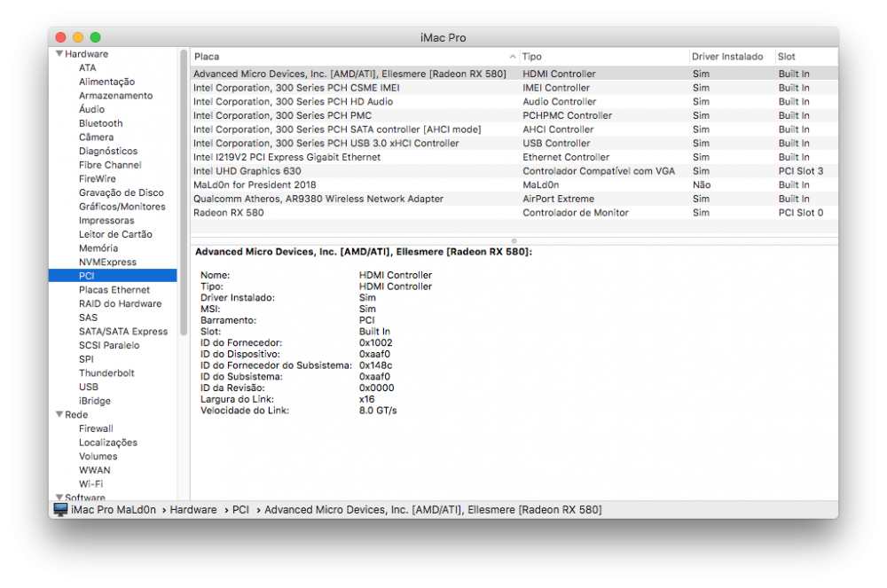Select WWAN under Rede

pos(95,470)
